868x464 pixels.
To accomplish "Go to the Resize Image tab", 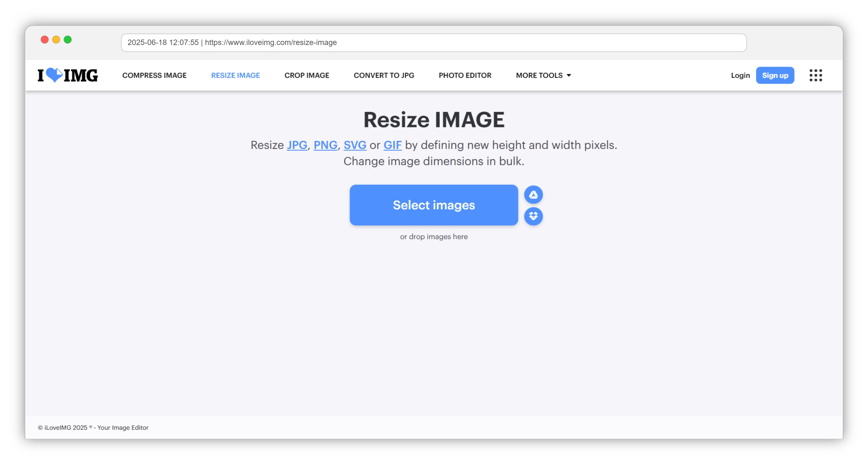I will click(235, 75).
